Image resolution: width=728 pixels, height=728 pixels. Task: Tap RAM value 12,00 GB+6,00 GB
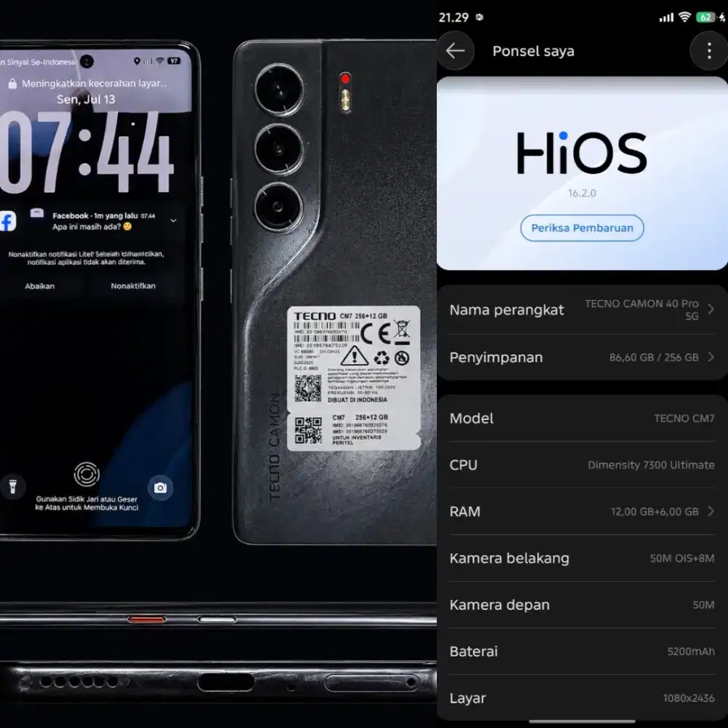coord(654,511)
